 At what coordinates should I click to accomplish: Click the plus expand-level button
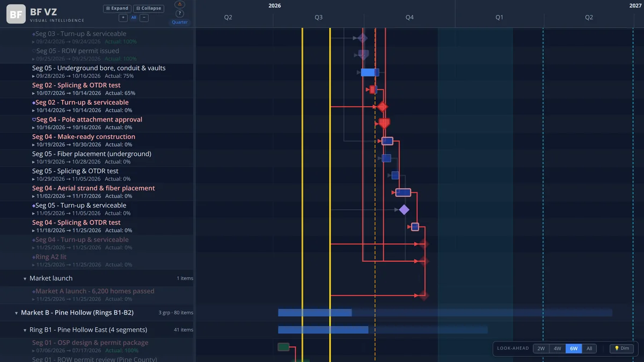pos(123,18)
